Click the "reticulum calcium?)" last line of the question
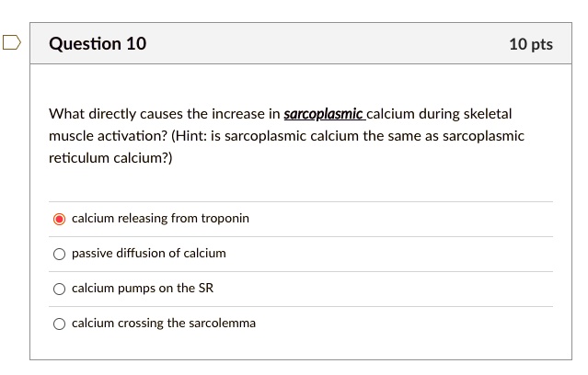 [110, 158]
